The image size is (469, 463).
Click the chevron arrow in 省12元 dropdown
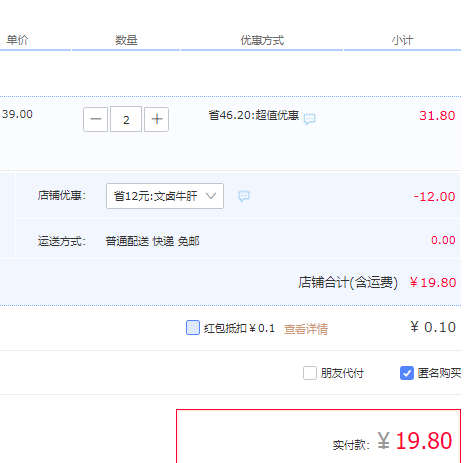(x=211, y=196)
